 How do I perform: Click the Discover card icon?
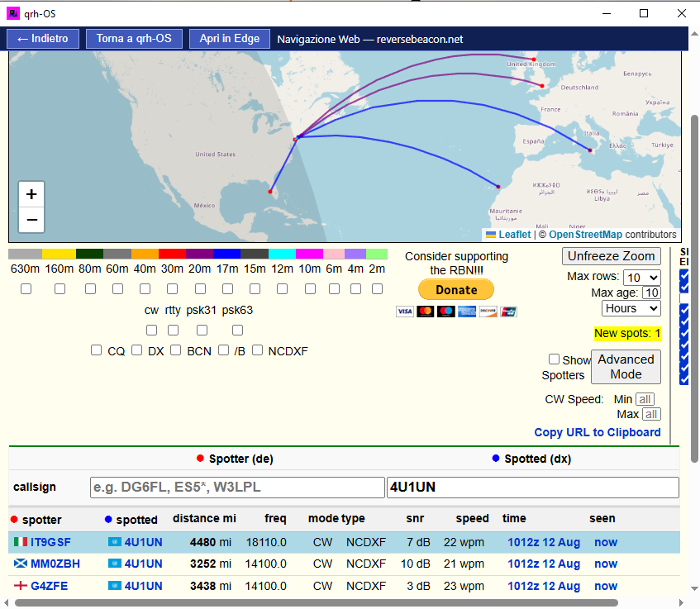(488, 312)
